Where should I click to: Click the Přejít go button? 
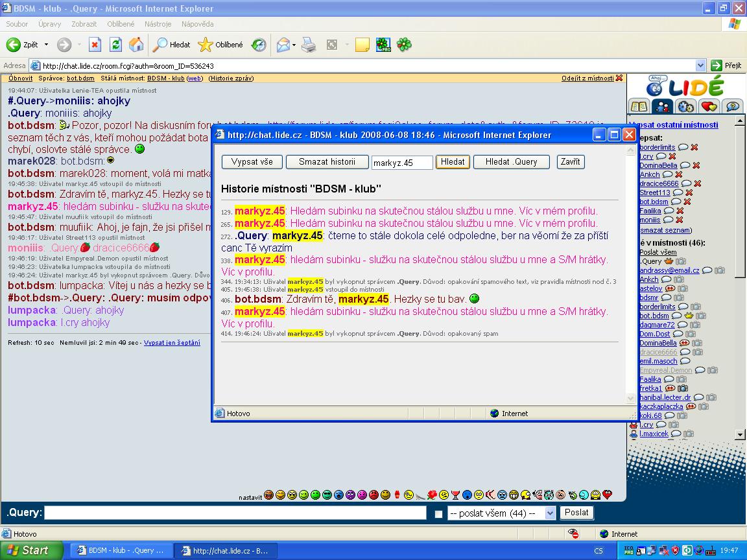pyautogui.click(x=726, y=65)
